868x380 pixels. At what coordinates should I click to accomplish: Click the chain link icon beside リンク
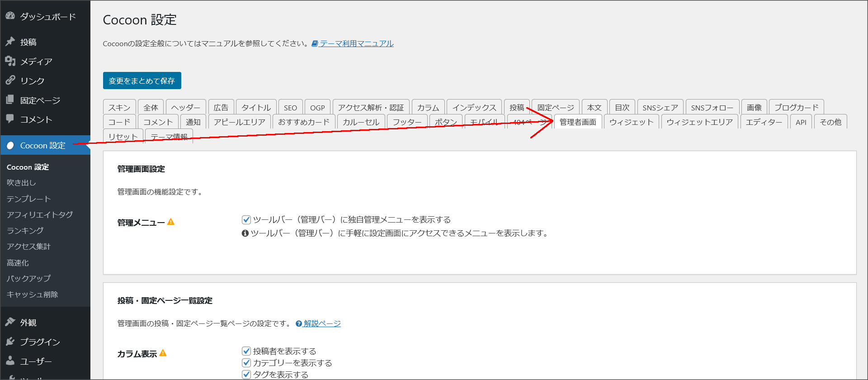coord(10,80)
